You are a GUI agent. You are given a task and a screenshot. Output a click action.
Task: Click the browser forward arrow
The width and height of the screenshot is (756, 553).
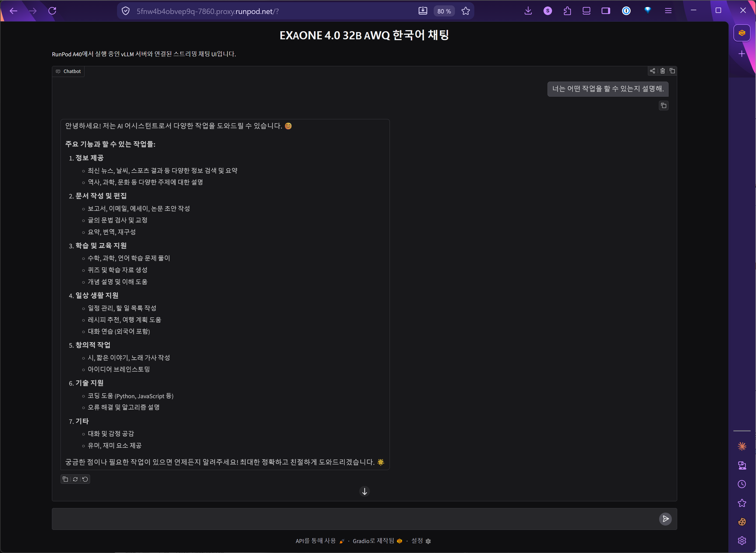(33, 11)
